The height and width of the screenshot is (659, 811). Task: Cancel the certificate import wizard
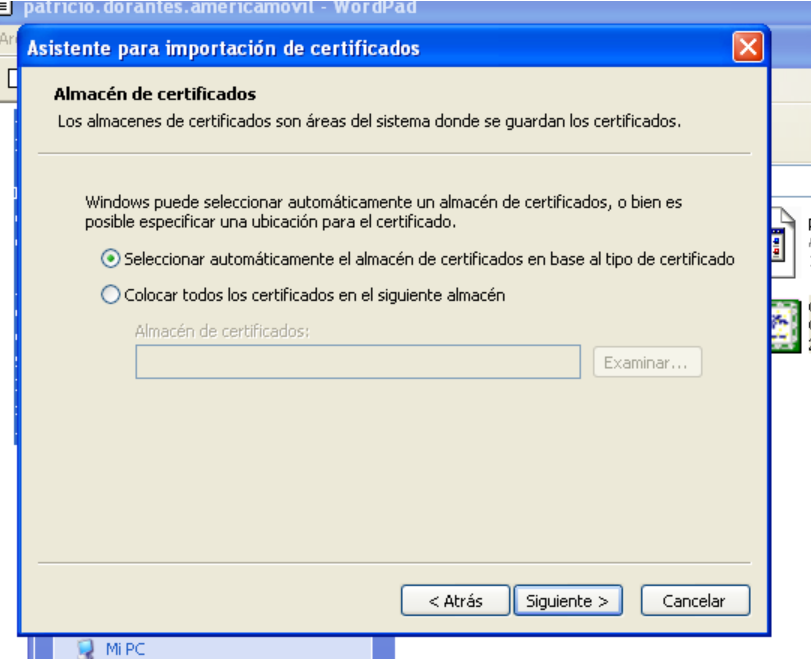(695, 600)
